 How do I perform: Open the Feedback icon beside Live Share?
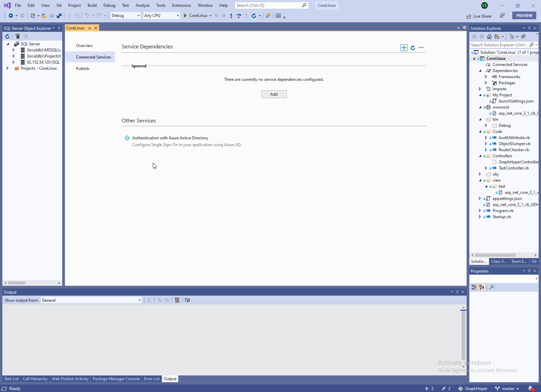[x=502, y=16]
